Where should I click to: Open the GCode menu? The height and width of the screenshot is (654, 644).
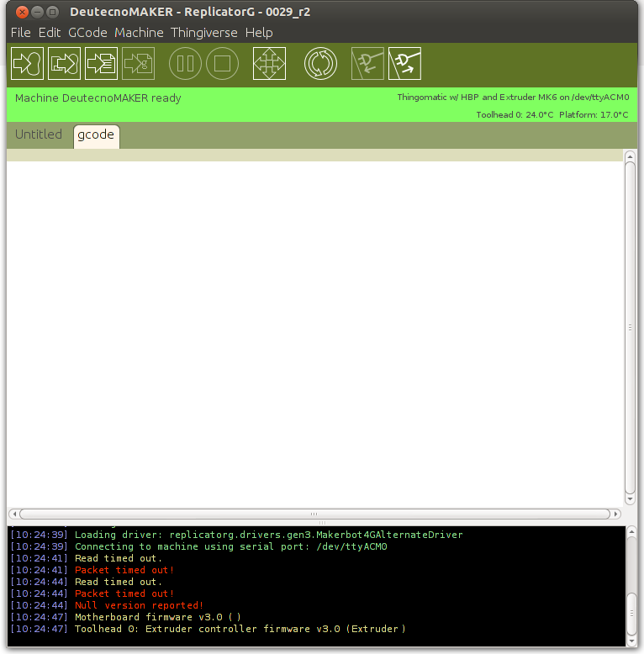click(87, 33)
